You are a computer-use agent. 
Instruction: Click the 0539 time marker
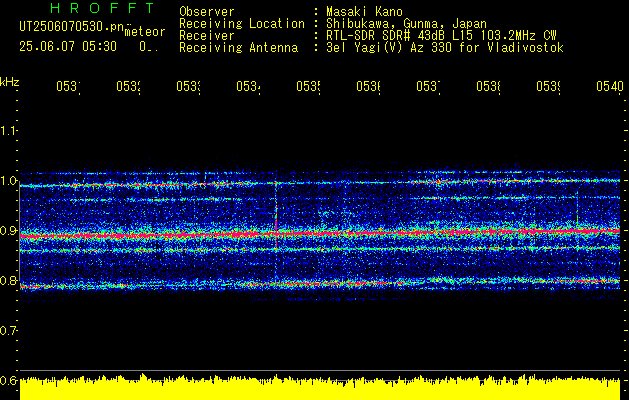[548, 86]
